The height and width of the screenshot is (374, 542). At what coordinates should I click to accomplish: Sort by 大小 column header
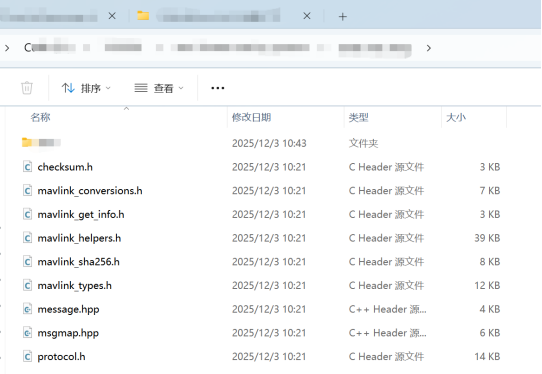pos(456,118)
